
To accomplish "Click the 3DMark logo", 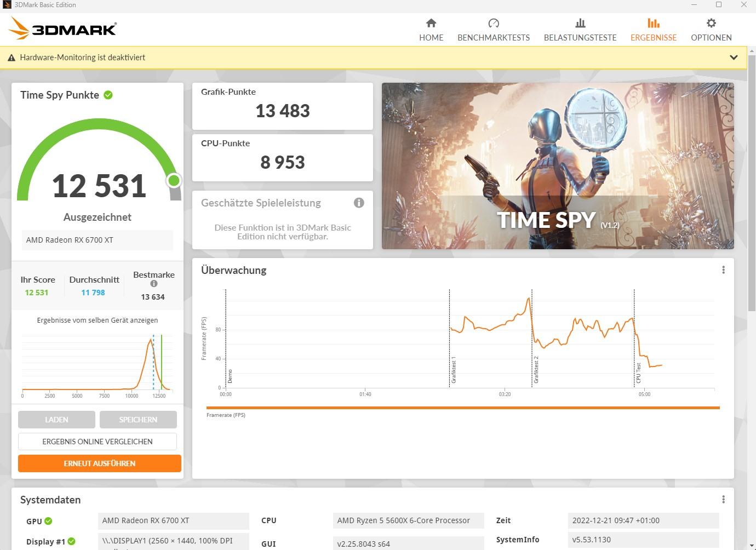I will pos(63,28).
